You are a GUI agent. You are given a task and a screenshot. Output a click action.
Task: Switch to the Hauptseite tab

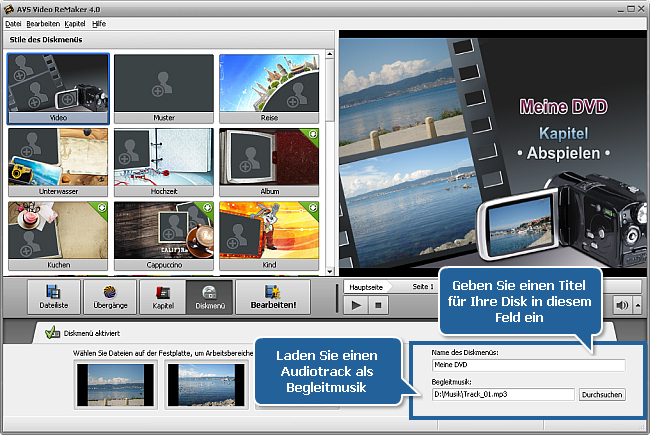(x=365, y=287)
